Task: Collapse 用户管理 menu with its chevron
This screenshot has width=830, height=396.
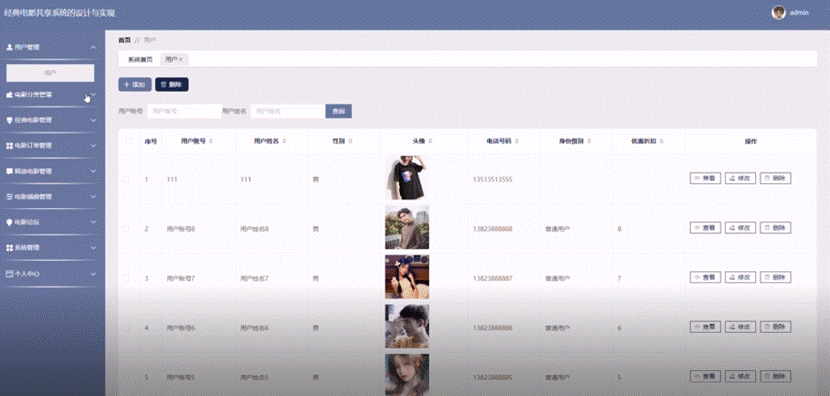Action: [93, 47]
